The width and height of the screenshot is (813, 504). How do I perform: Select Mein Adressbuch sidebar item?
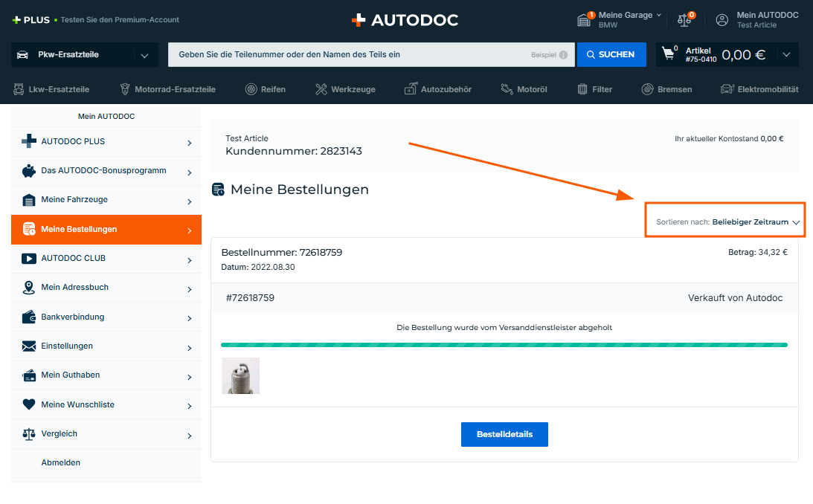[x=106, y=288]
